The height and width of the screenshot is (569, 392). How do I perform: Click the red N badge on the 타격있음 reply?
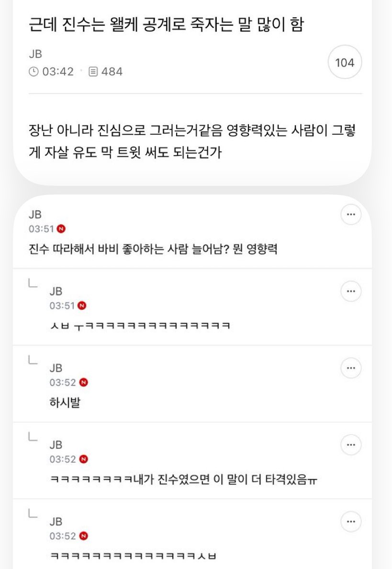pyautogui.click(x=83, y=459)
